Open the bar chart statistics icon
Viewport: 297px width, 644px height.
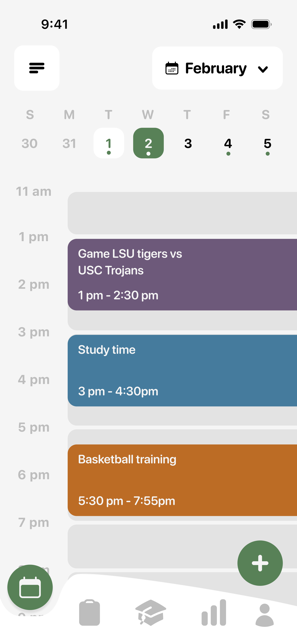tap(214, 612)
